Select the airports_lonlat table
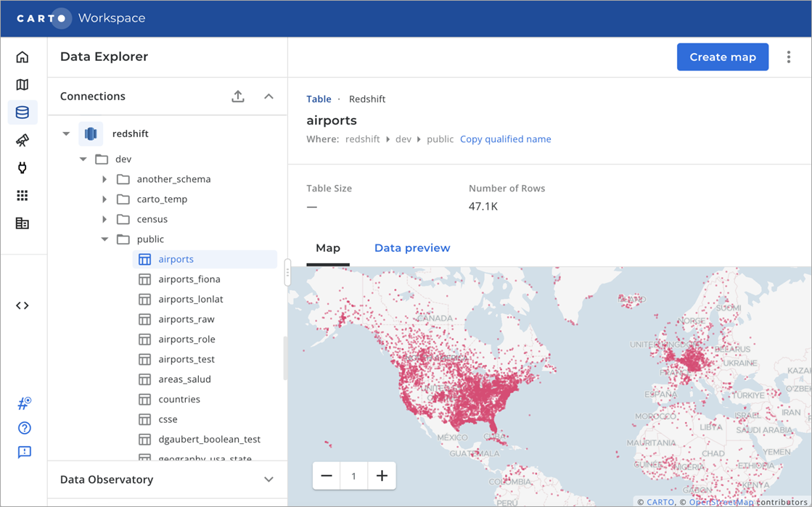The width and height of the screenshot is (812, 507). 191,300
